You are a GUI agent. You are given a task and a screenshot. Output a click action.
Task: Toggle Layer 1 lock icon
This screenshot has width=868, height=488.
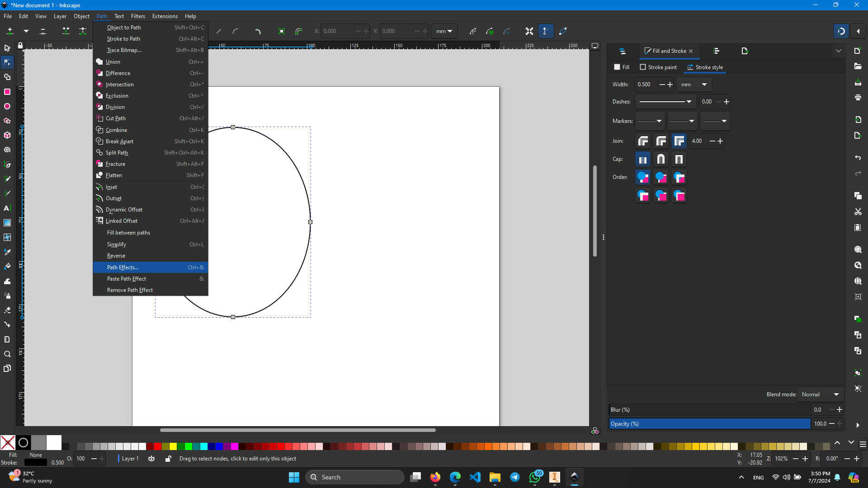coord(168,459)
